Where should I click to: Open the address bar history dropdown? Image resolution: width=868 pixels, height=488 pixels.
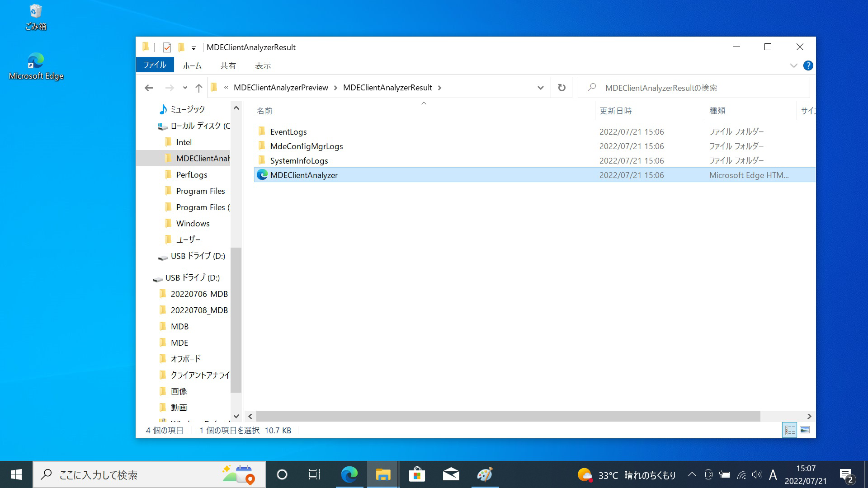click(540, 88)
